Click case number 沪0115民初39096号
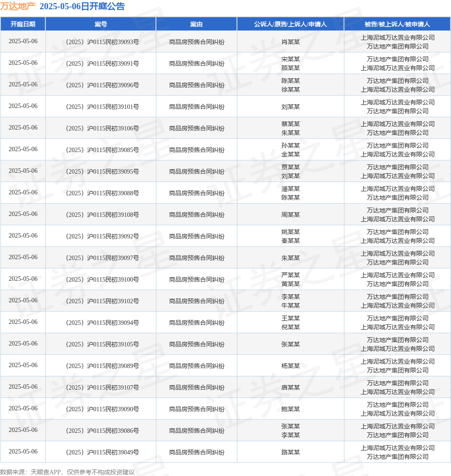The image size is (451, 476). click(x=103, y=85)
